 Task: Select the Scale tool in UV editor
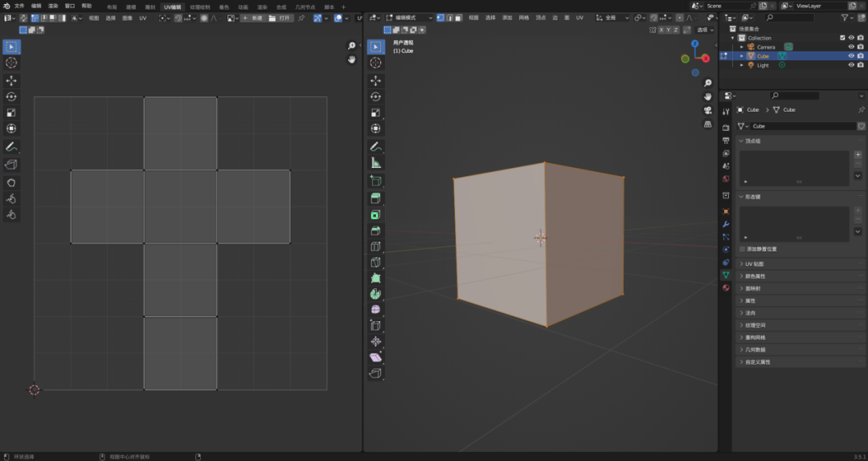[11, 113]
